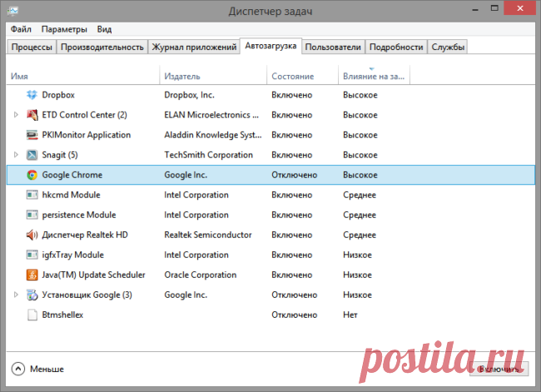Select the Автозагрузка tab
541x392 pixels.
tap(270, 46)
